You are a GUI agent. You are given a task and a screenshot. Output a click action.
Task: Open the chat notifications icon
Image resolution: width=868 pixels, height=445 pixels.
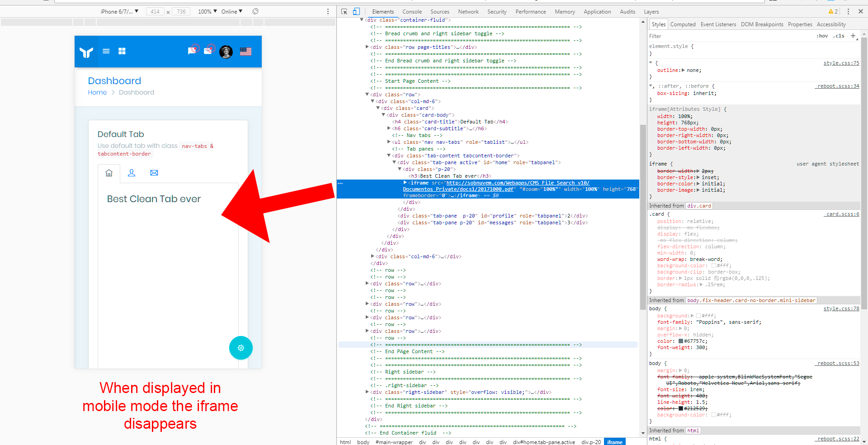coord(193,50)
